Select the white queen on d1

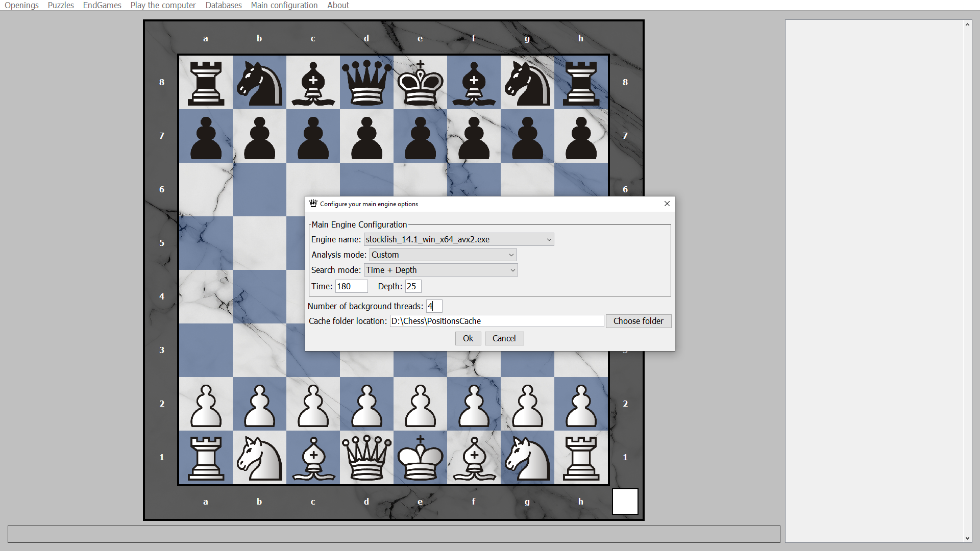click(x=366, y=457)
